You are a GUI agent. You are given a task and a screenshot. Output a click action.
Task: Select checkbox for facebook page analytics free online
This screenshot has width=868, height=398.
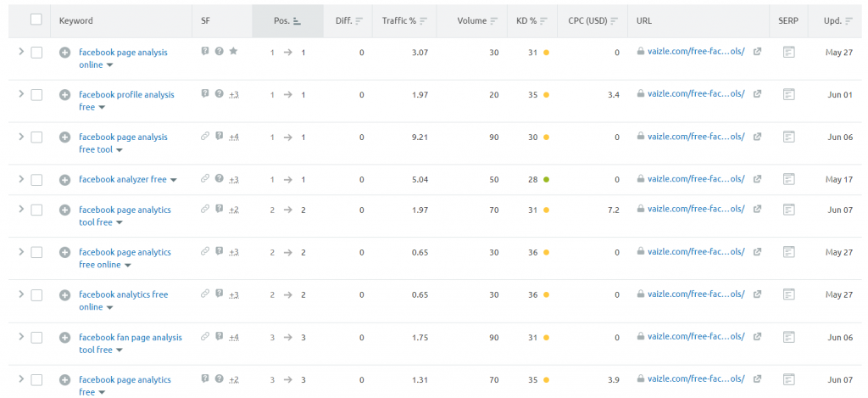pyautogui.click(x=36, y=252)
